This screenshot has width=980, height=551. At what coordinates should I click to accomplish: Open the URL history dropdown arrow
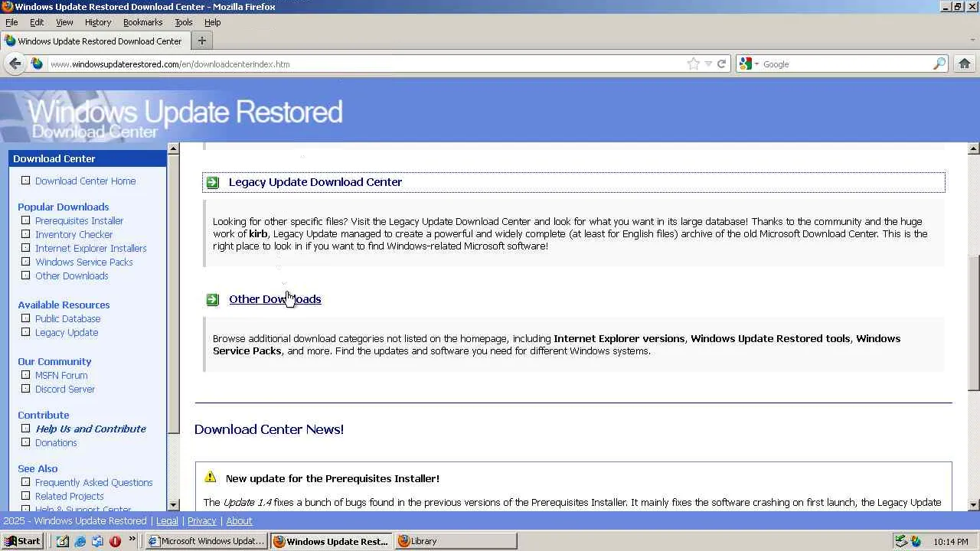click(708, 64)
